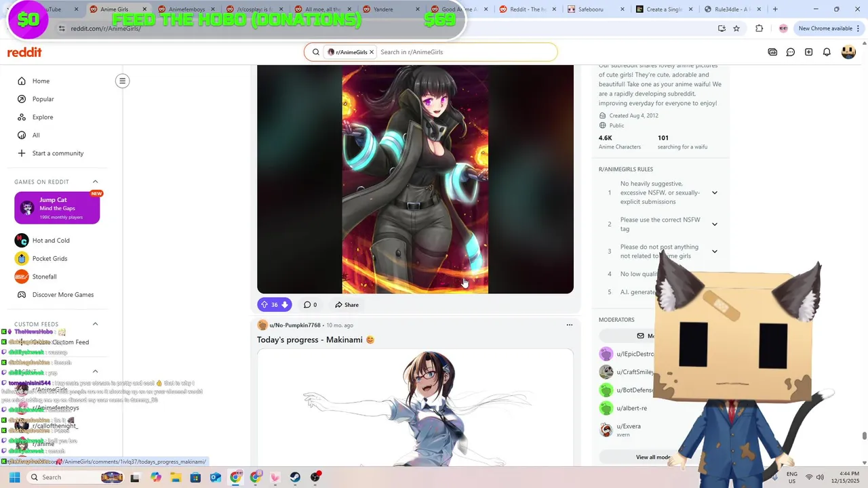The height and width of the screenshot is (488, 868).
Task: Create a new post with plus icon
Action: point(809,52)
